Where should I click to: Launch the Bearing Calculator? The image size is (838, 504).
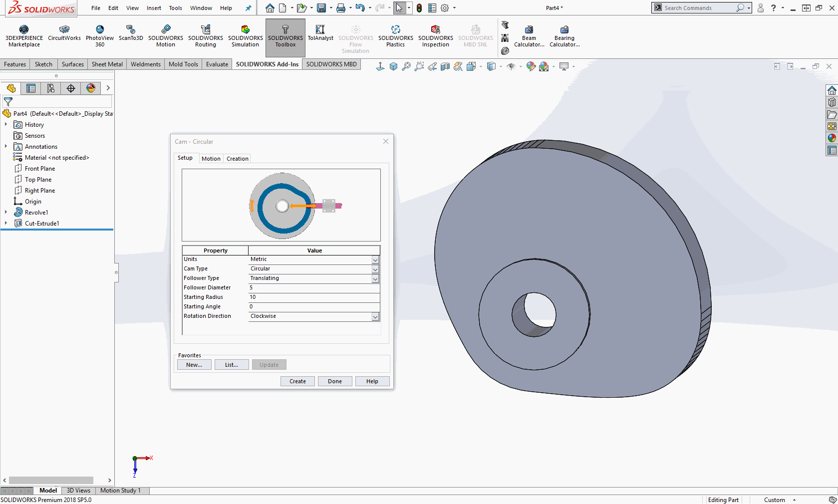point(564,37)
